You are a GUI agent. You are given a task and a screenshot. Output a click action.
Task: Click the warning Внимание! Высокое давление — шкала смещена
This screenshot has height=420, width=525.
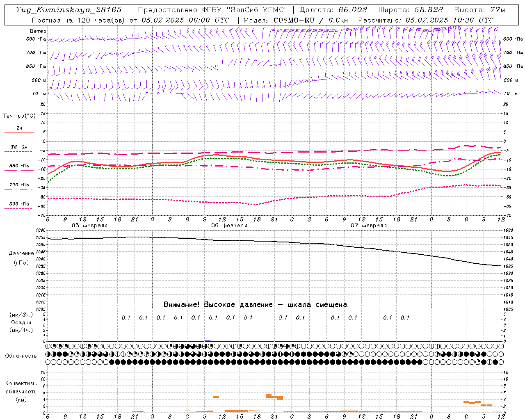(x=256, y=305)
